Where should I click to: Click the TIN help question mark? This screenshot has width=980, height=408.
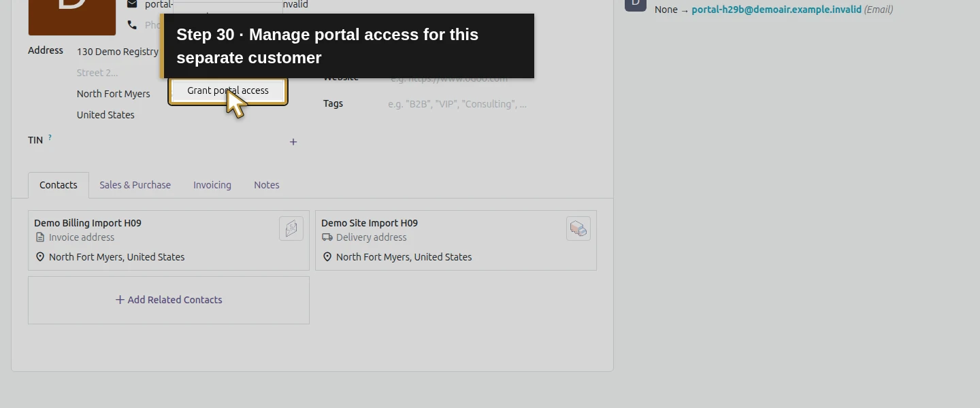tap(50, 137)
